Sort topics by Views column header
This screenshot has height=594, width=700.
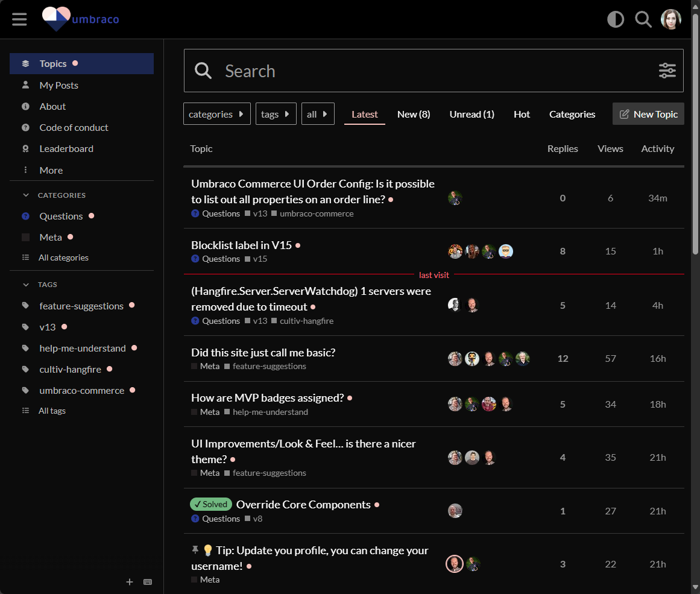610,149
